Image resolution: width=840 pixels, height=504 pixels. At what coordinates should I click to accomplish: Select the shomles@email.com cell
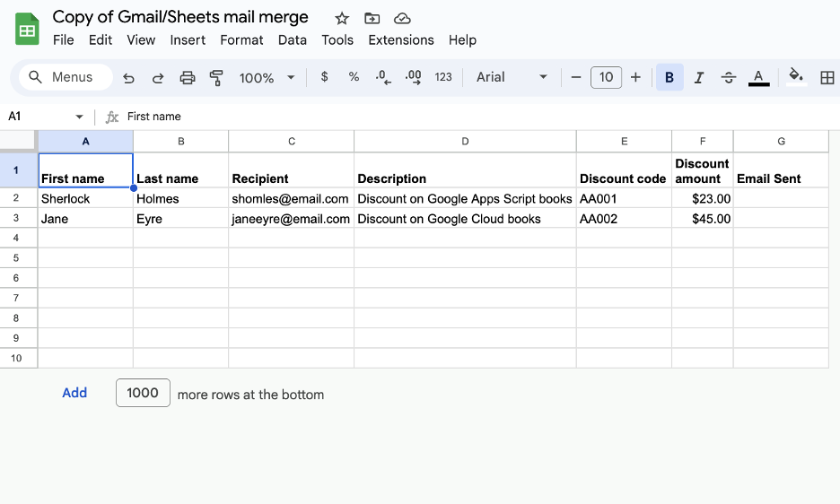pyautogui.click(x=291, y=198)
